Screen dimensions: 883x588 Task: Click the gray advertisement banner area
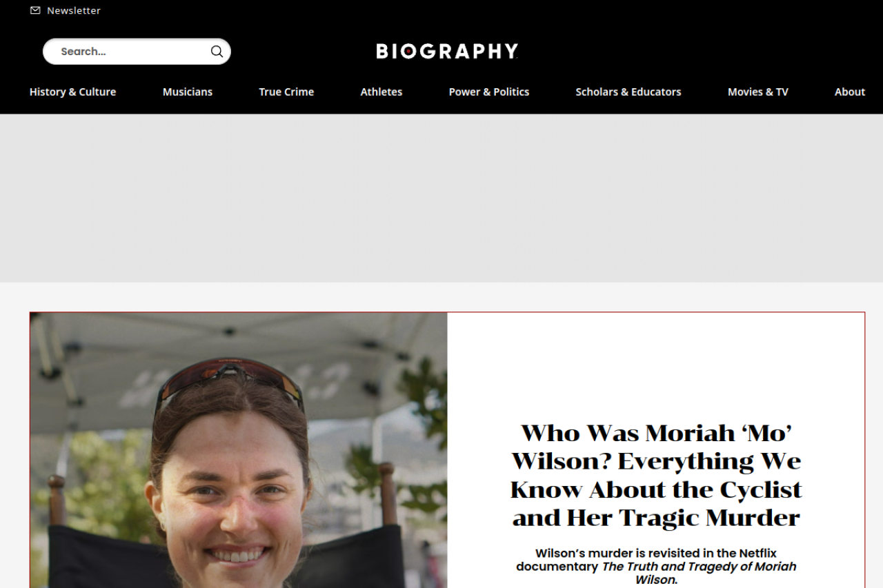tap(441, 198)
